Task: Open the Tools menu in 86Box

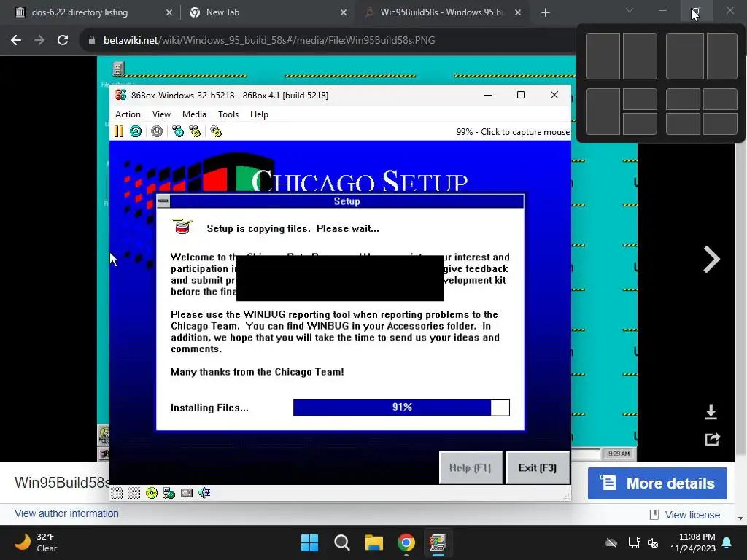Action: point(228,114)
